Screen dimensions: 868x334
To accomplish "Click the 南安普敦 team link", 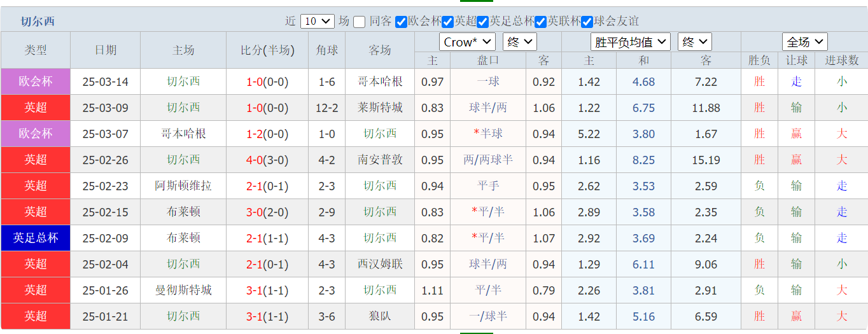I will (380, 160).
